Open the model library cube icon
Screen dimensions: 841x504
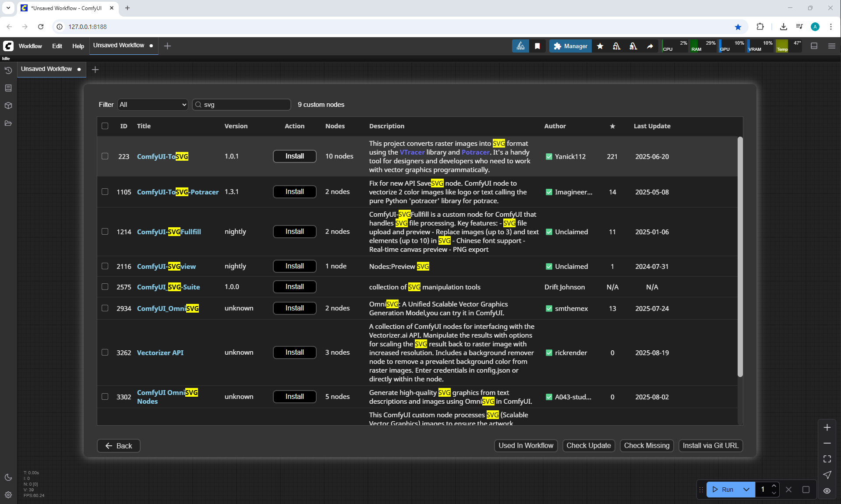click(x=8, y=106)
